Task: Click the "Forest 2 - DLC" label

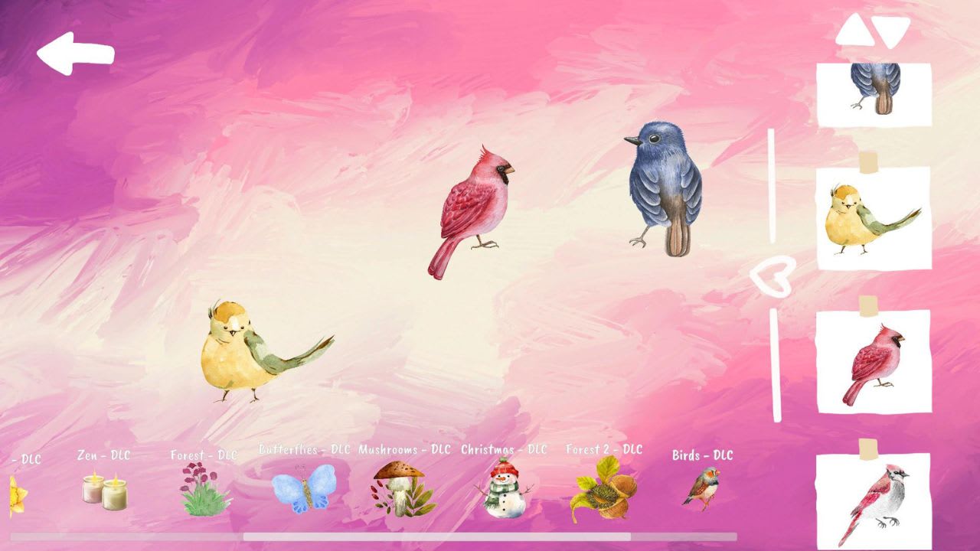Action: click(x=604, y=449)
